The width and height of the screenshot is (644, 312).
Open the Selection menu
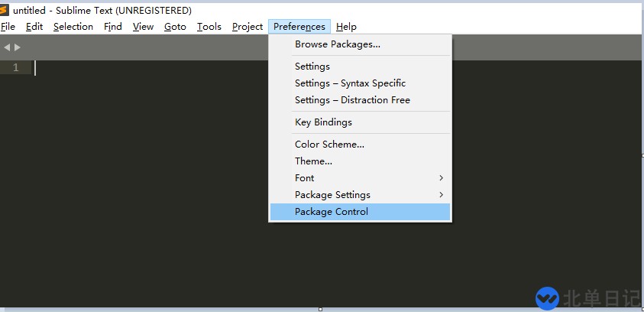point(73,27)
